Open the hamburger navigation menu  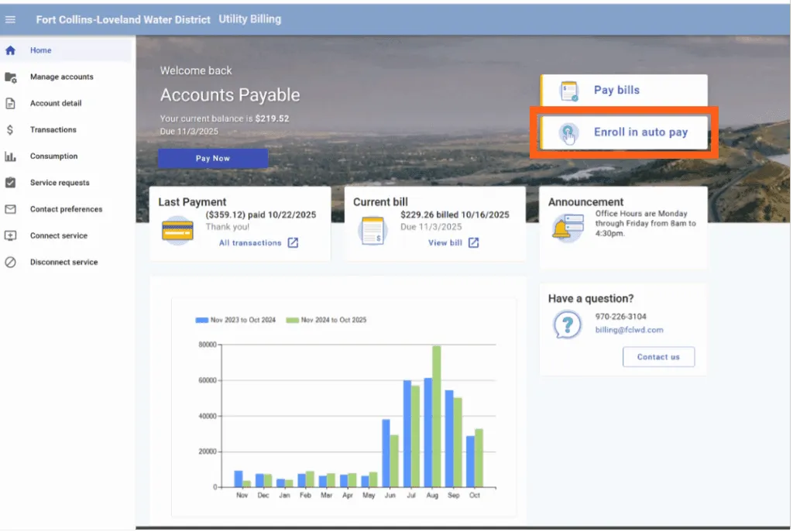click(11, 19)
